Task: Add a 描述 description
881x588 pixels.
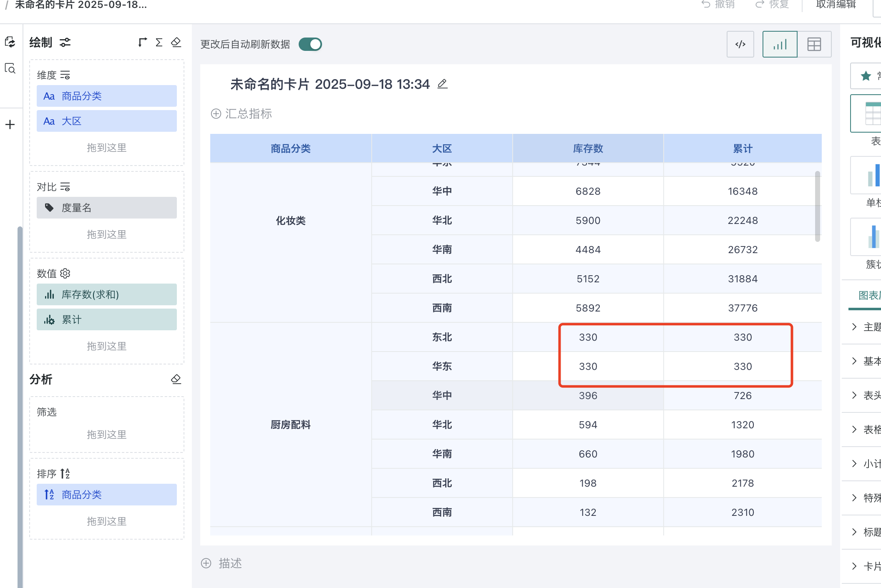Action: (x=222, y=563)
